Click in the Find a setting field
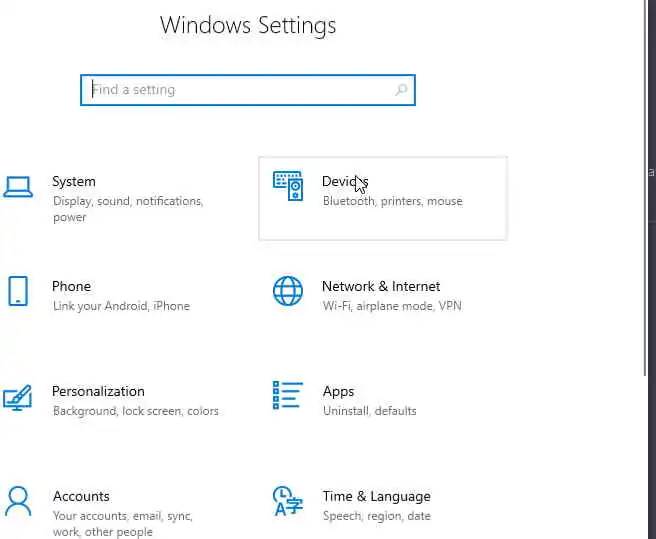 click(x=248, y=90)
